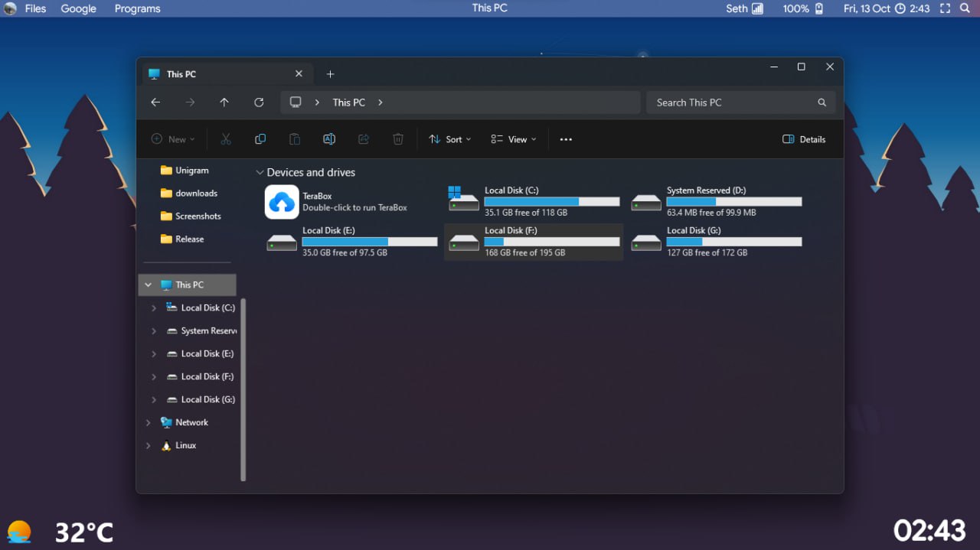
Task: Click the Rename icon in toolbar
Action: point(329,139)
